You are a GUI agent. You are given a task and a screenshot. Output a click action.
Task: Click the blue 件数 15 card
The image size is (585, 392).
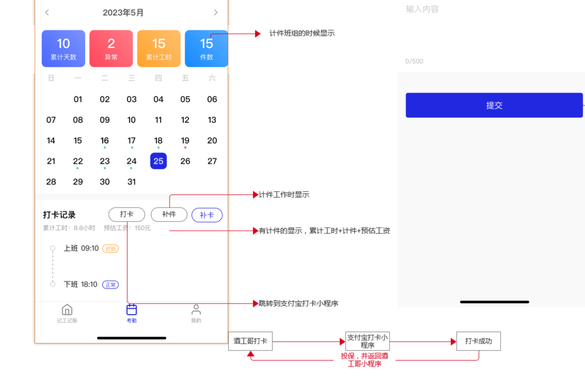pyautogui.click(x=206, y=49)
